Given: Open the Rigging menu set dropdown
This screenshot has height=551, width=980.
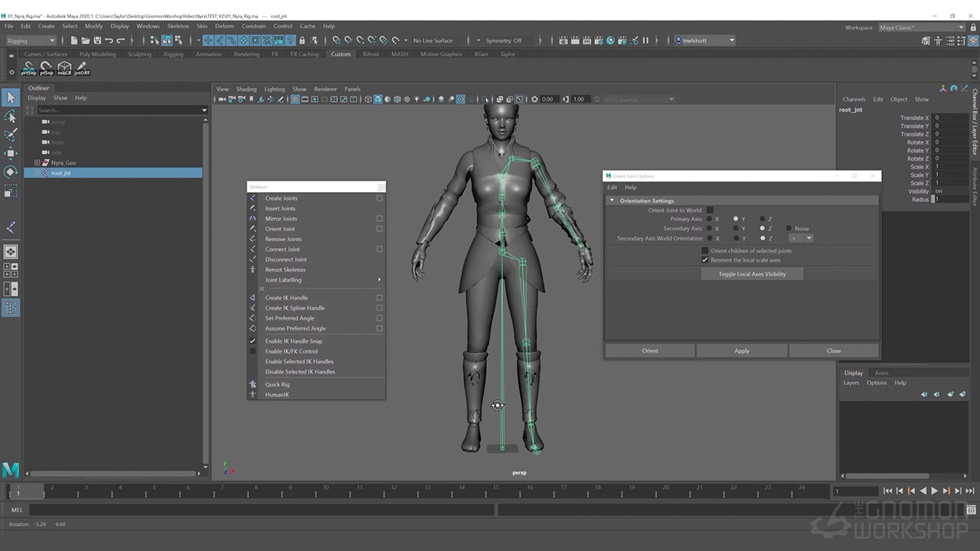Looking at the screenshot, I should [31, 41].
